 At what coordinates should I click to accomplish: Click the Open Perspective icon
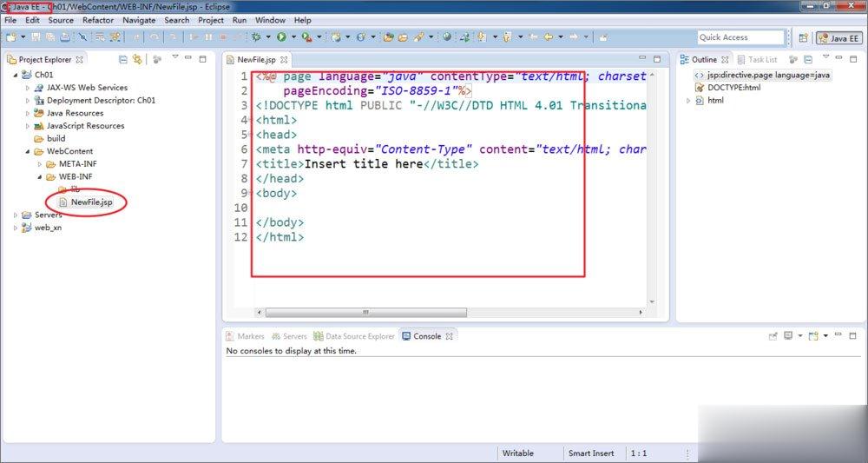tap(803, 37)
